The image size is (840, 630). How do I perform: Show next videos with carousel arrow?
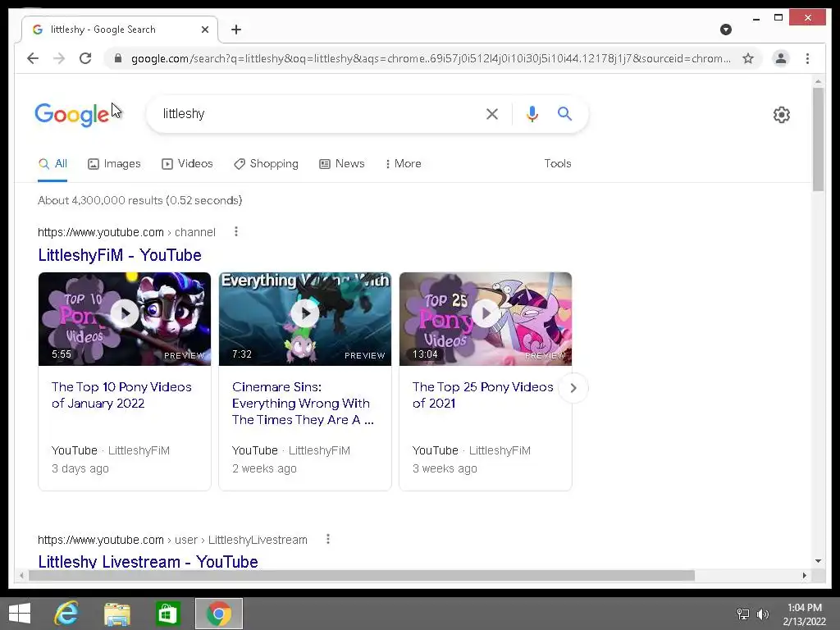tap(573, 388)
